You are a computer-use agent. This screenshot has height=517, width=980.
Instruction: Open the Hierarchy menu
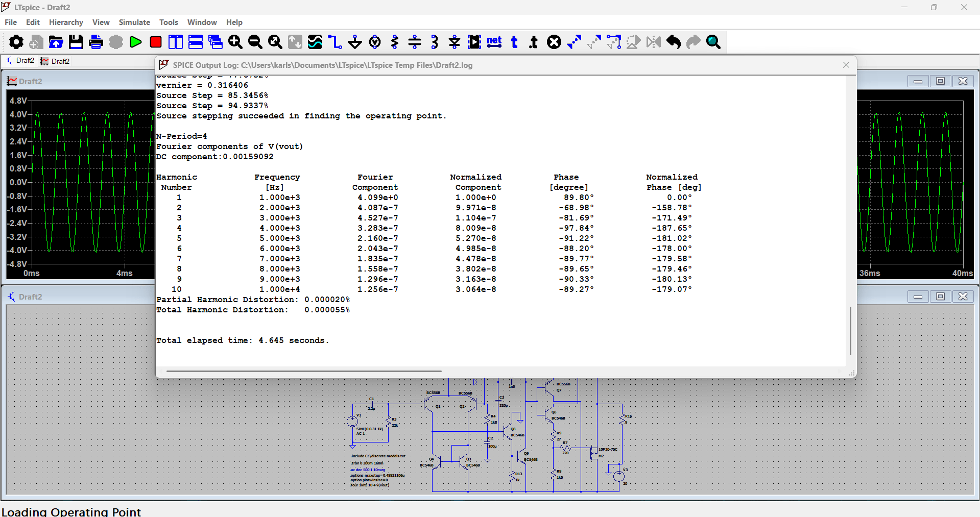(x=66, y=22)
